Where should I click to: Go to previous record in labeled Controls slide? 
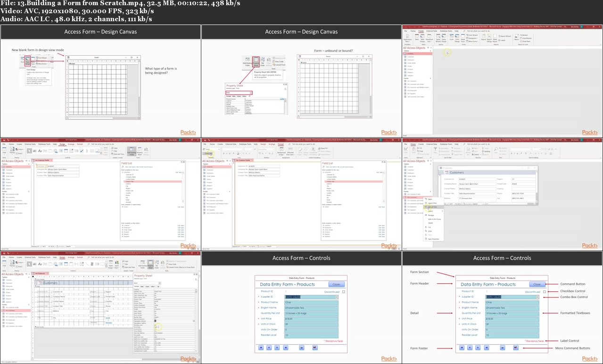pos(470,347)
